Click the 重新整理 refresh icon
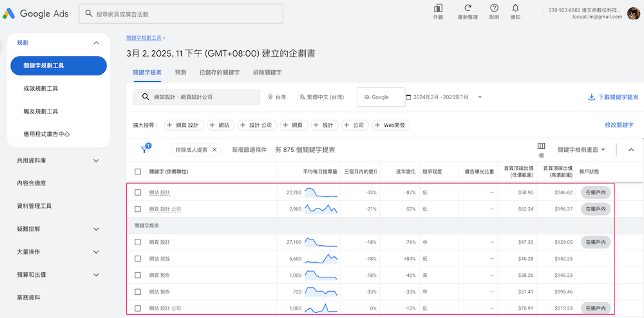Image resolution: width=644 pixels, height=318 pixels. point(468,12)
